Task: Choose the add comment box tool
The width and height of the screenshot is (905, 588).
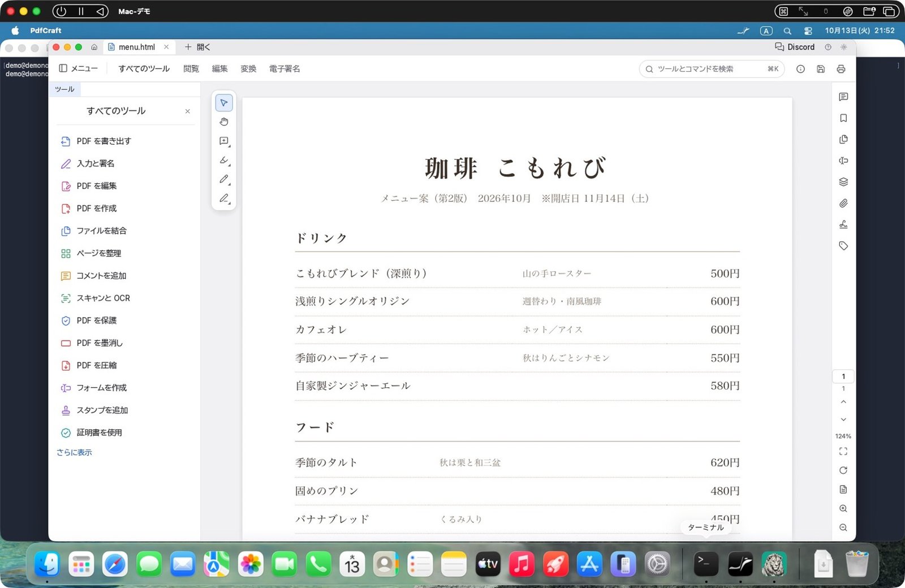Action: (224, 141)
